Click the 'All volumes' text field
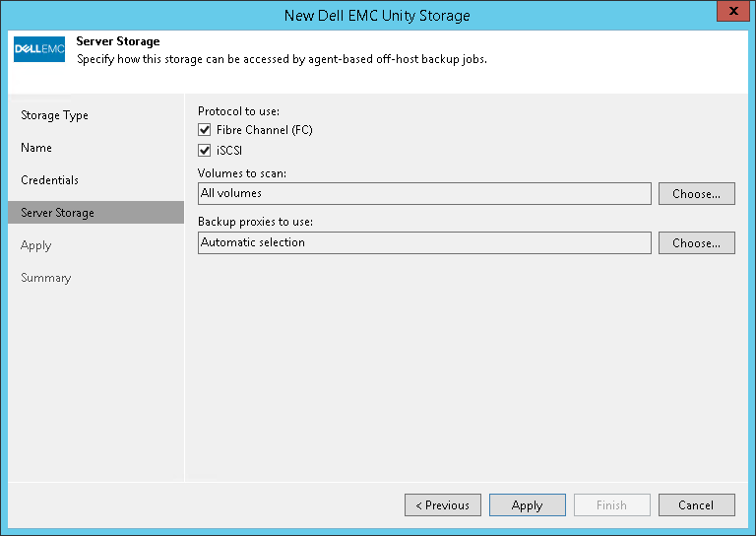756x536 pixels. pos(424,193)
